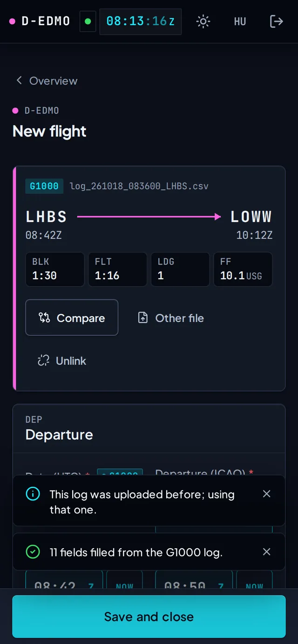Click the LOWW arrival airport code
The height and width of the screenshot is (644, 298).
(x=251, y=217)
